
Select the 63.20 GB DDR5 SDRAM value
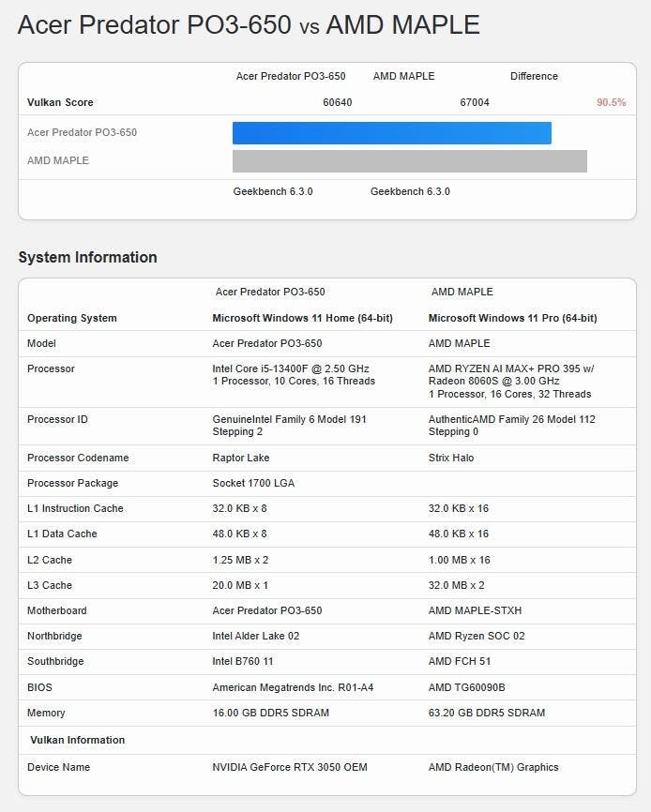487,714
